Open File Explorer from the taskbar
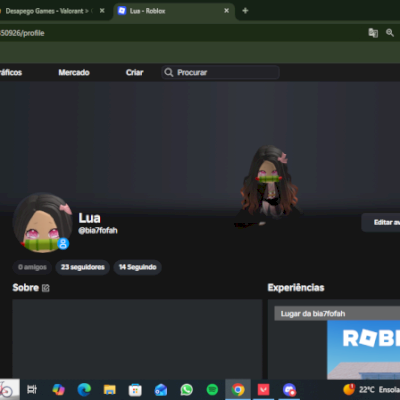400x400 pixels. [x=110, y=389]
